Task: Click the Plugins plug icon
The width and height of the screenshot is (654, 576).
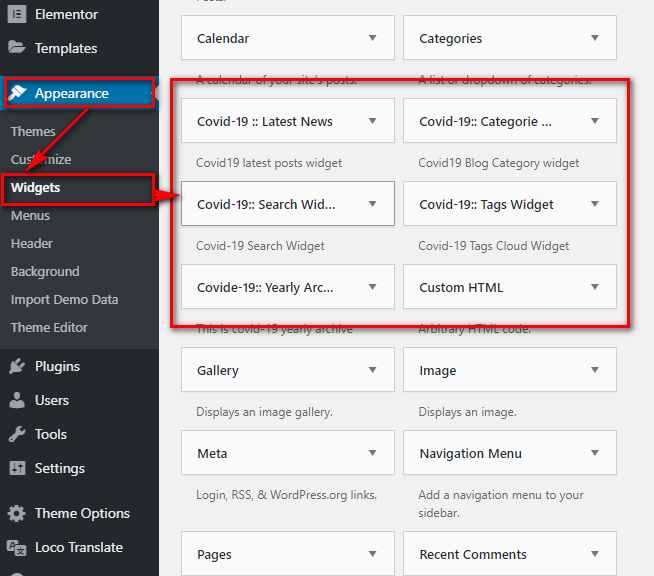Action: pyautogui.click(x=17, y=366)
